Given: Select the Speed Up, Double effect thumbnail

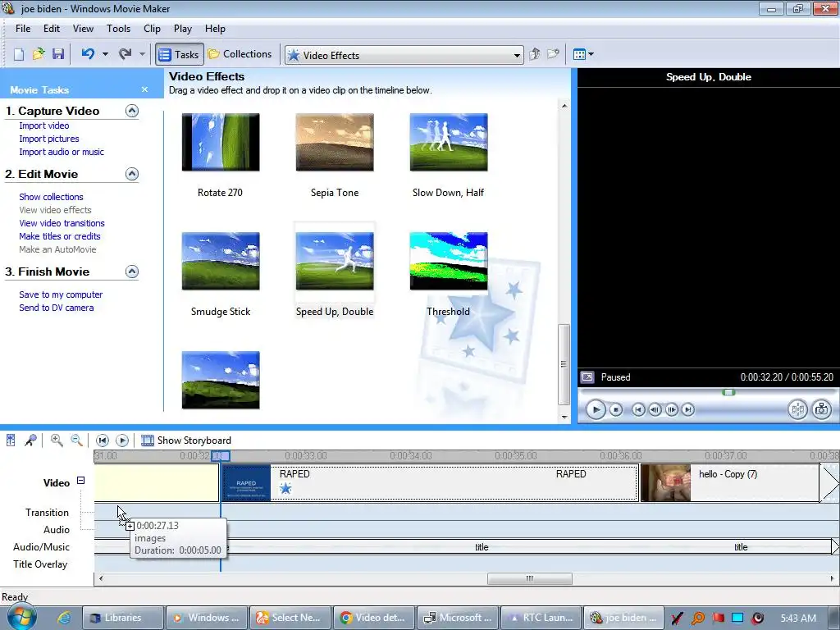Looking at the screenshot, I should tap(335, 262).
